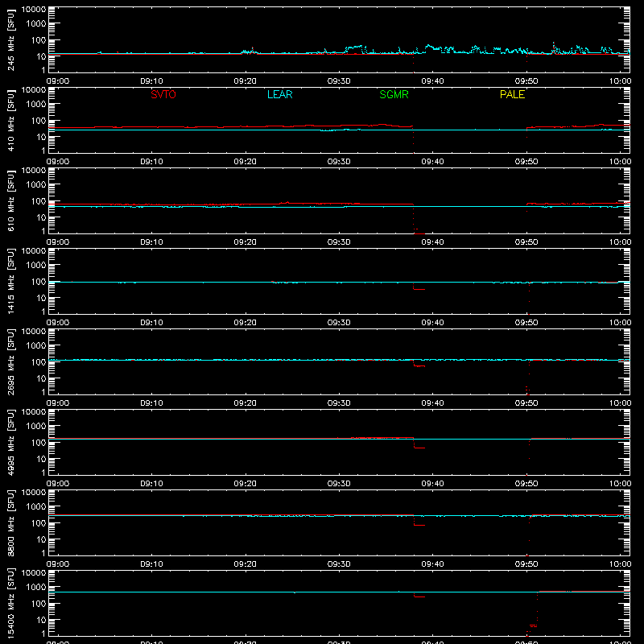Click 09:00 under the 4995 MHz panel
This screenshot has height=644, width=644.
pyautogui.click(x=57, y=484)
